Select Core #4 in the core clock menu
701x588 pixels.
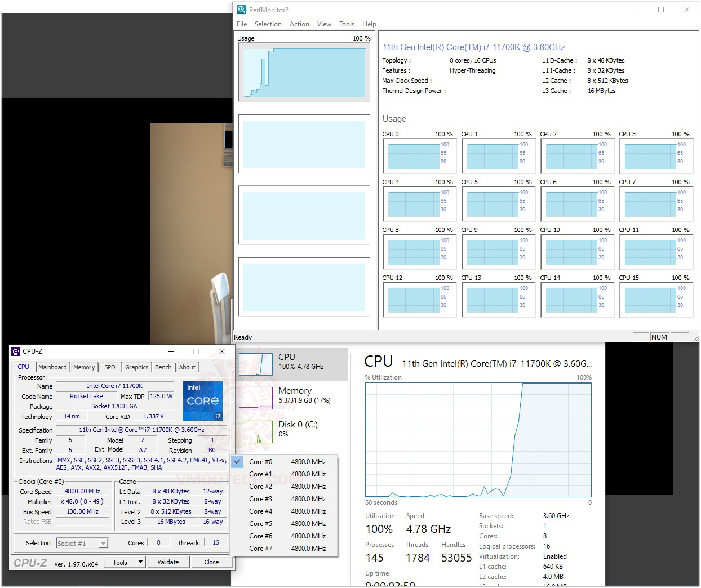284,511
